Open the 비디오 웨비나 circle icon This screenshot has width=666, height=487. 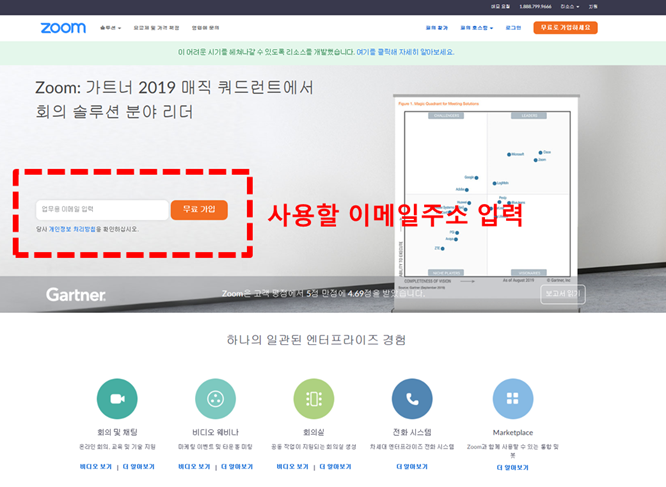pos(215,399)
